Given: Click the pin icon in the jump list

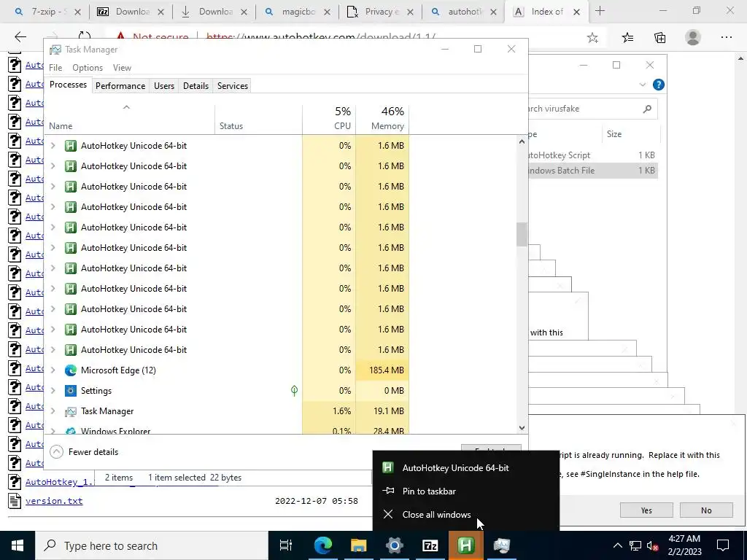Looking at the screenshot, I should point(388,491).
